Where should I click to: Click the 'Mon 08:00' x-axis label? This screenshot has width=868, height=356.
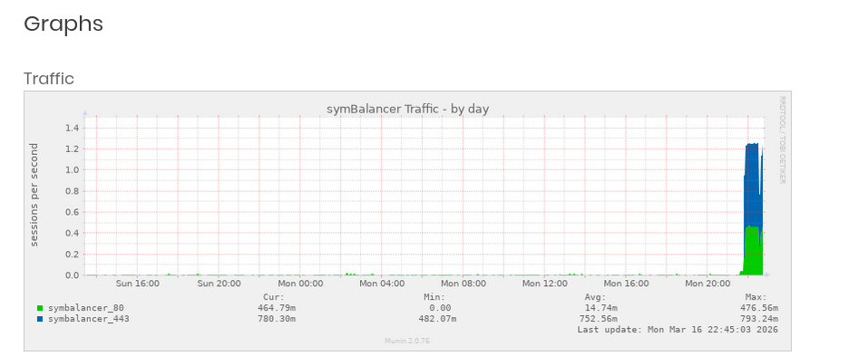click(463, 284)
